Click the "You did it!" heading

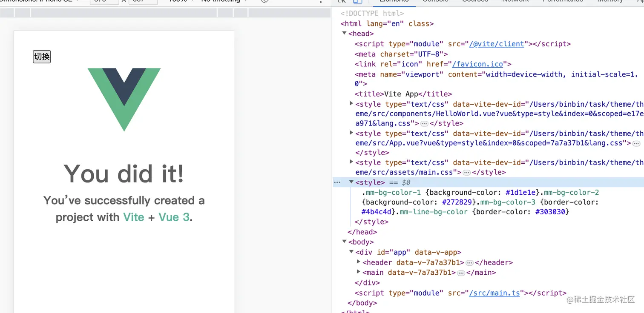124,174
